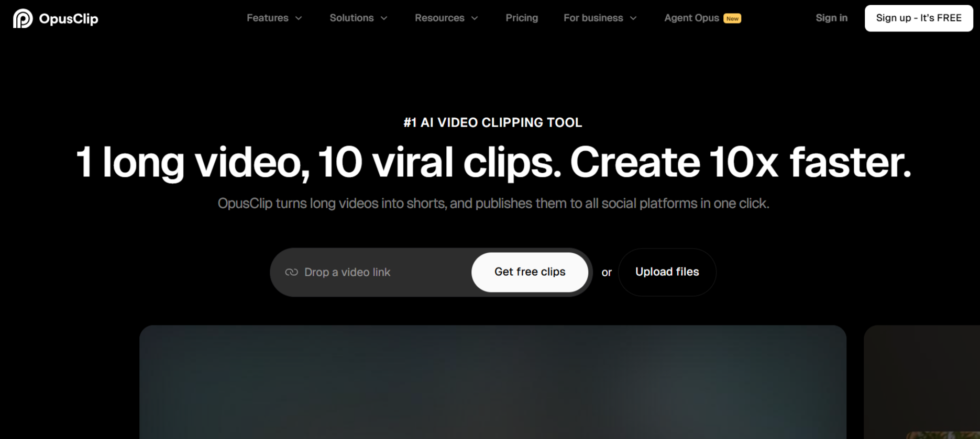Click the Get free clips button

[530, 272]
